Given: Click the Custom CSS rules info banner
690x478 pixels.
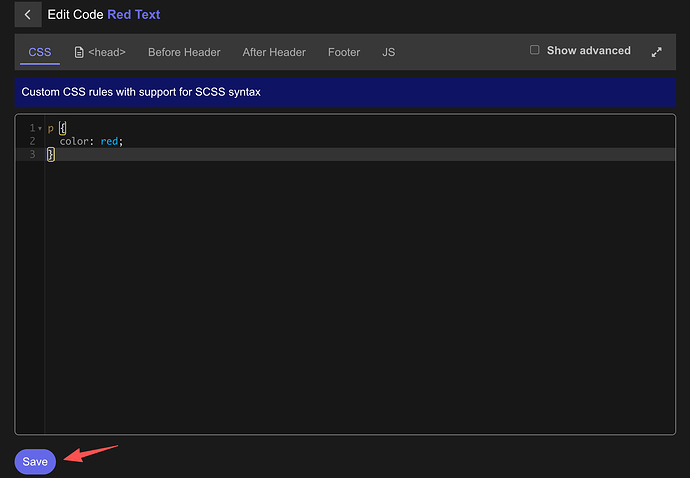Looking at the screenshot, I should point(345,92).
